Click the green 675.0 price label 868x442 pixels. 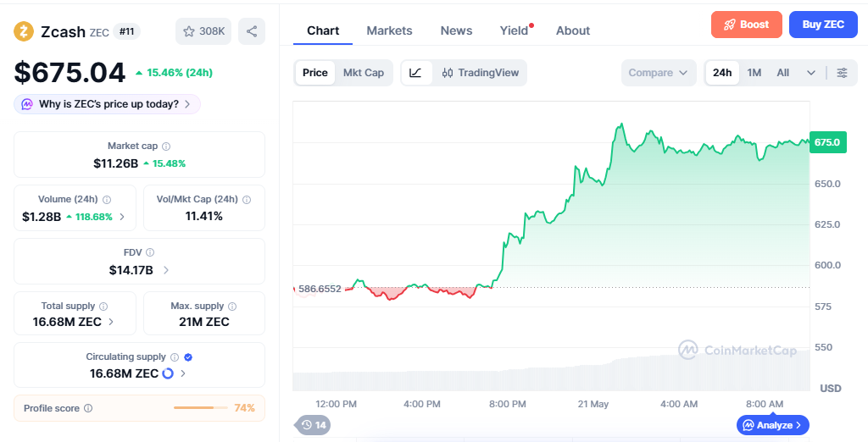point(827,142)
